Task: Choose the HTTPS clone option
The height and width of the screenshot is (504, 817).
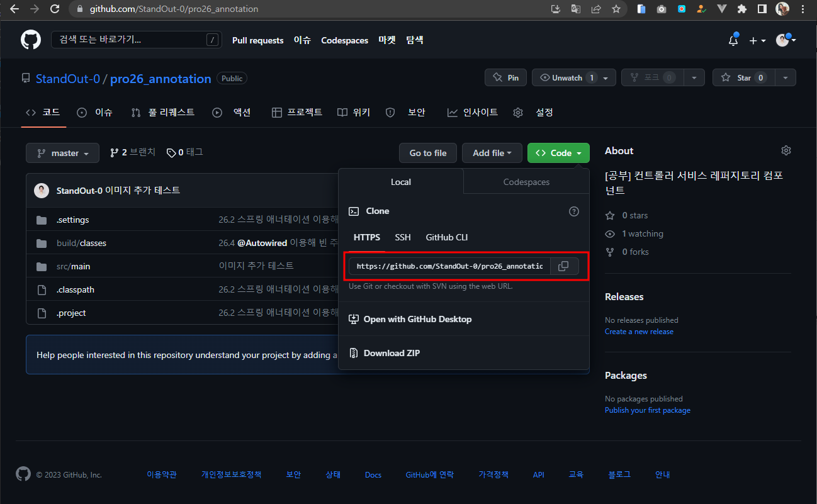Action: (x=367, y=237)
